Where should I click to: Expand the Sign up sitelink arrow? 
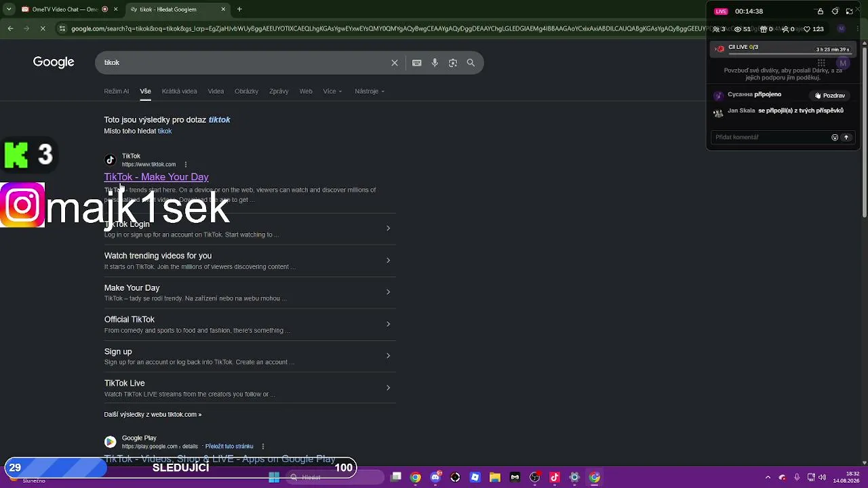388,356
